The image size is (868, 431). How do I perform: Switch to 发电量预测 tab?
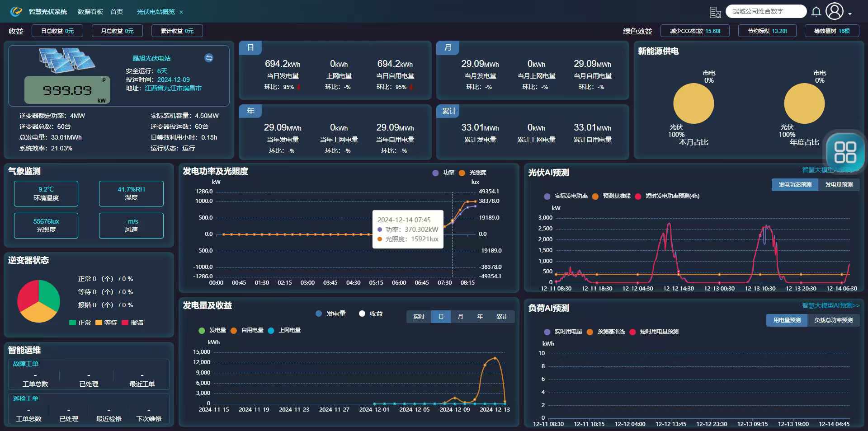point(839,185)
